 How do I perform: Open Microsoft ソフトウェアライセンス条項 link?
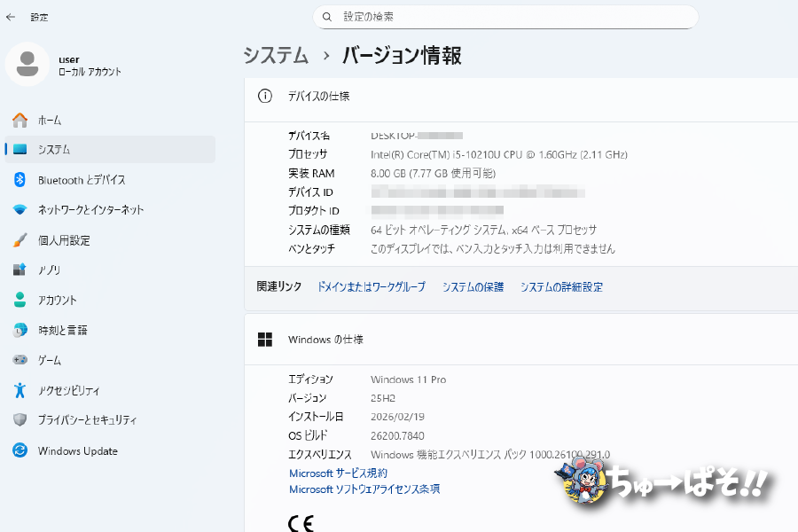click(x=364, y=489)
